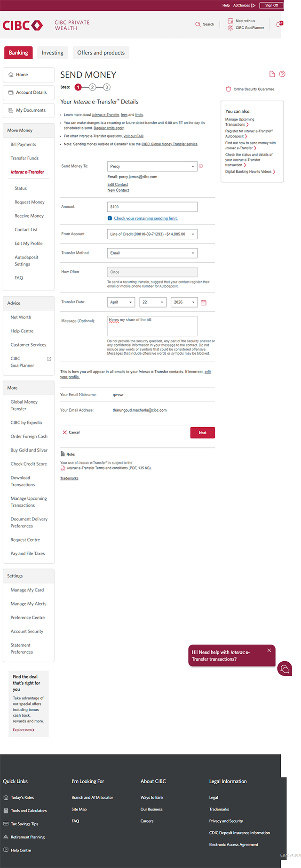
Task: Click the Explore now link
Action: [24, 730]
